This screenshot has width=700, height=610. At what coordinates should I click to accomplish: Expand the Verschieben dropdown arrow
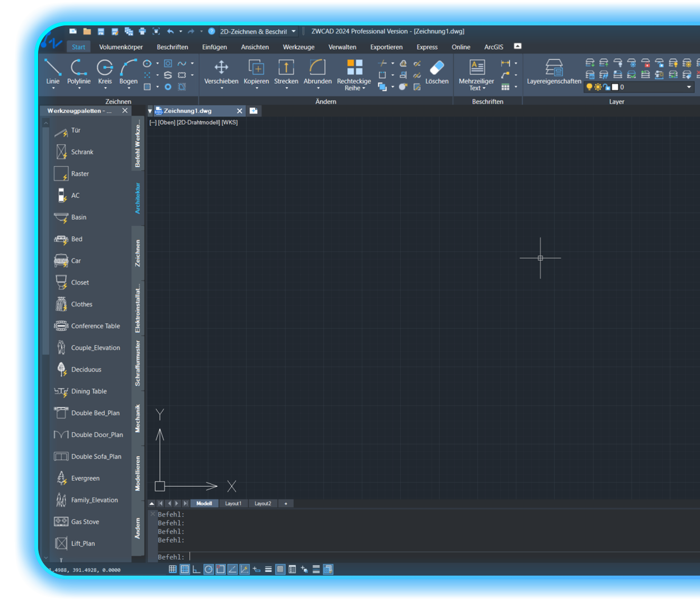point(222,88)
